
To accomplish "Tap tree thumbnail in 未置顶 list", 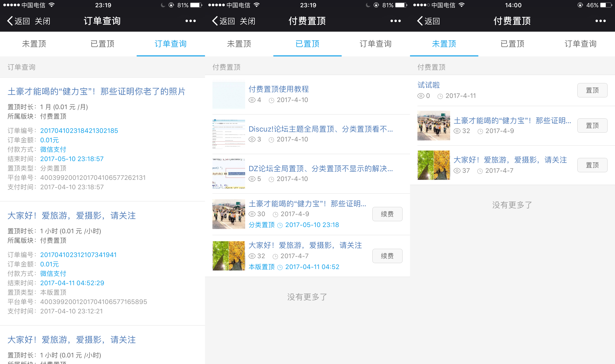I will pos(434,165).
